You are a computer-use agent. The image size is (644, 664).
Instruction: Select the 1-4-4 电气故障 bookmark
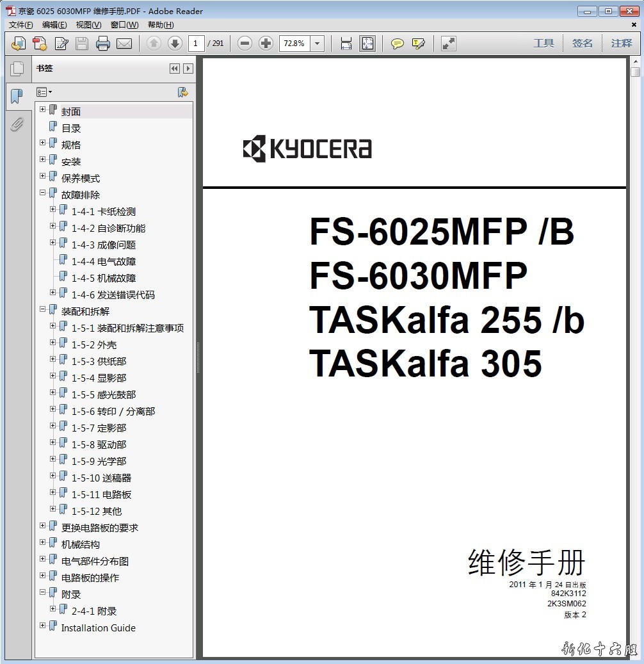click(x=104, y=261)
